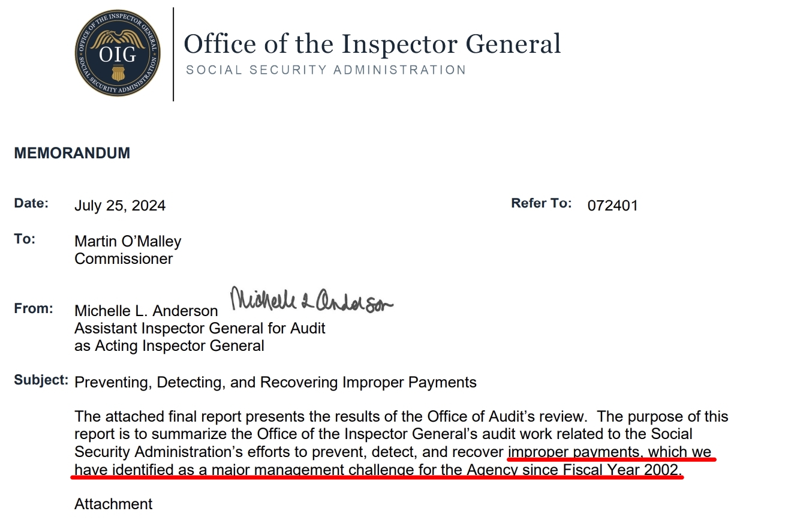Click the handwritten Michelle Anderson signature
Image resolution: width=785 pixels, height=532 pixels.
pos(312,300)
